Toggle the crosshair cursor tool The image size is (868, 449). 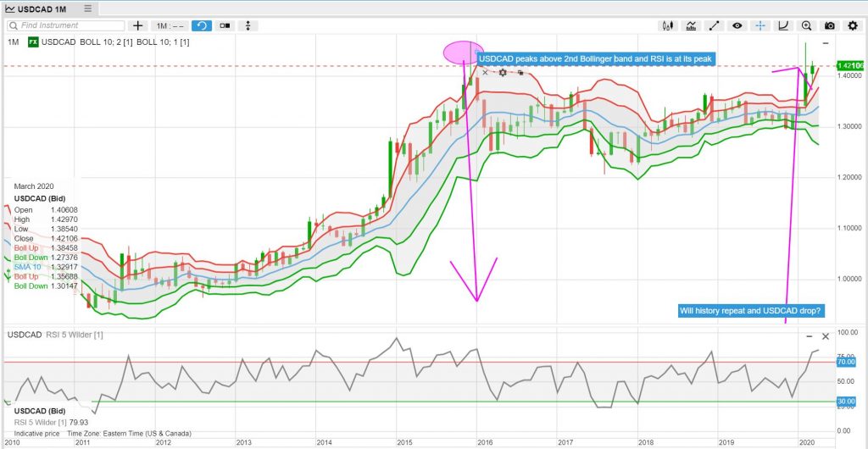[760, 26]
